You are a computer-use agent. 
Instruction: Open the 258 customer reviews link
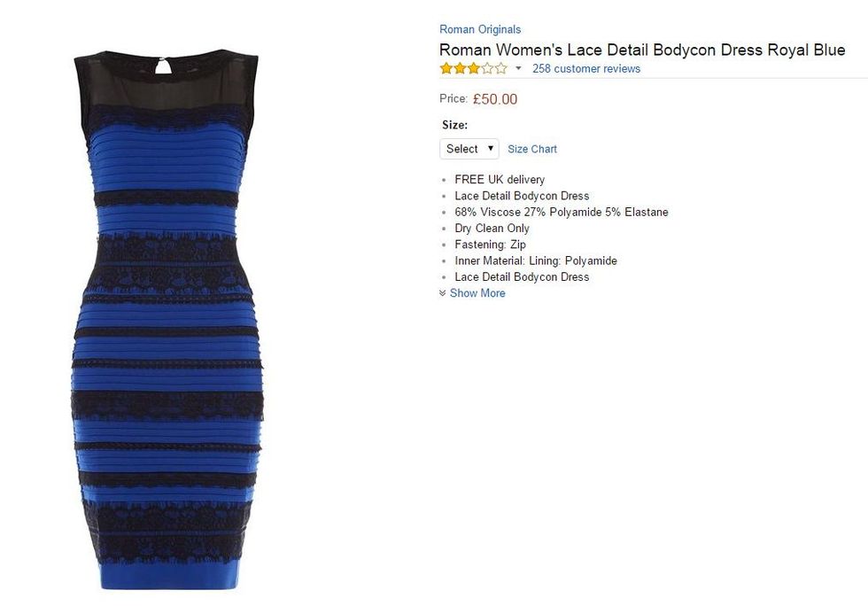586,69
